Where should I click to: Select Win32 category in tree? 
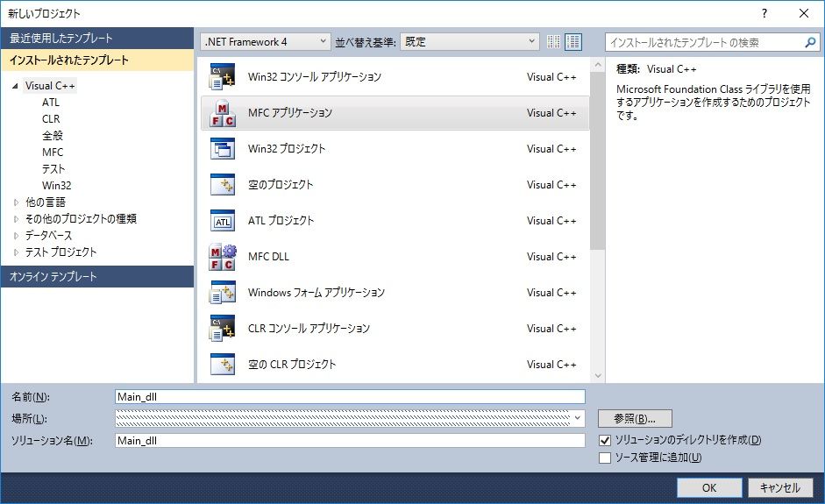coord(56,185)
